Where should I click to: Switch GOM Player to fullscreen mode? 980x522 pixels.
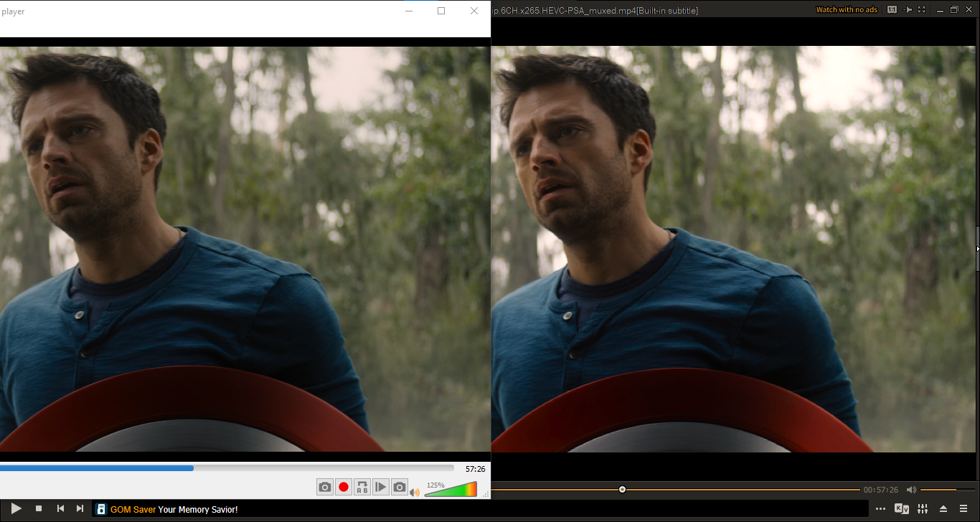click(x=921, y=10)
